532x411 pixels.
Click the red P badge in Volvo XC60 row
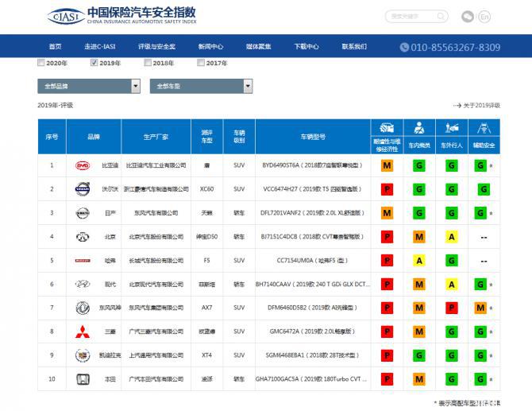pos(387,189)
